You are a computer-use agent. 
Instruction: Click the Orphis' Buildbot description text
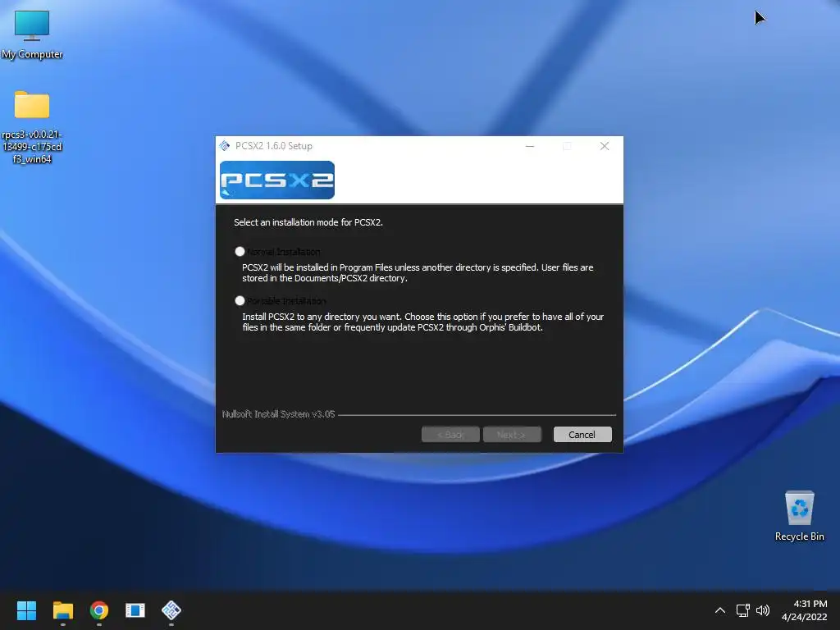click(423, 322)
